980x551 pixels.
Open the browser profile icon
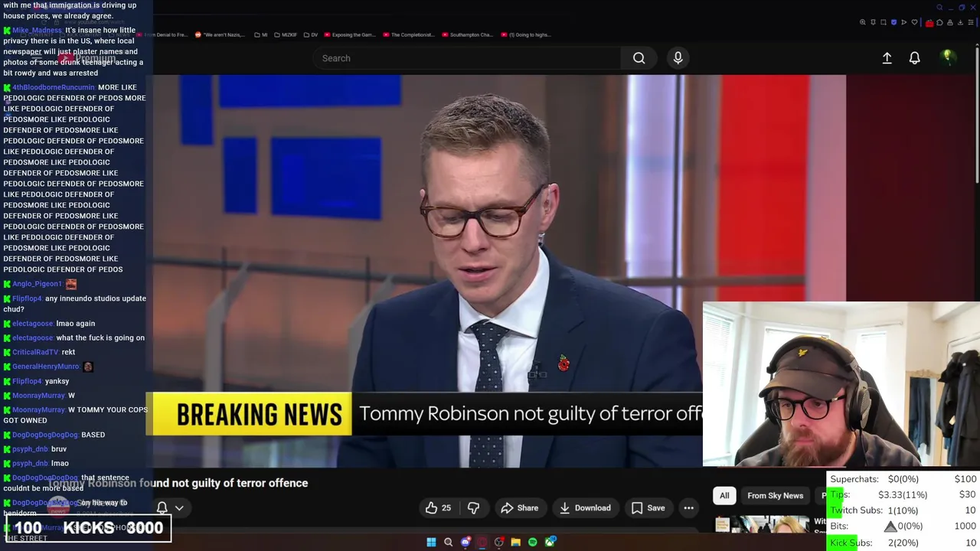(x=950, y=22)
